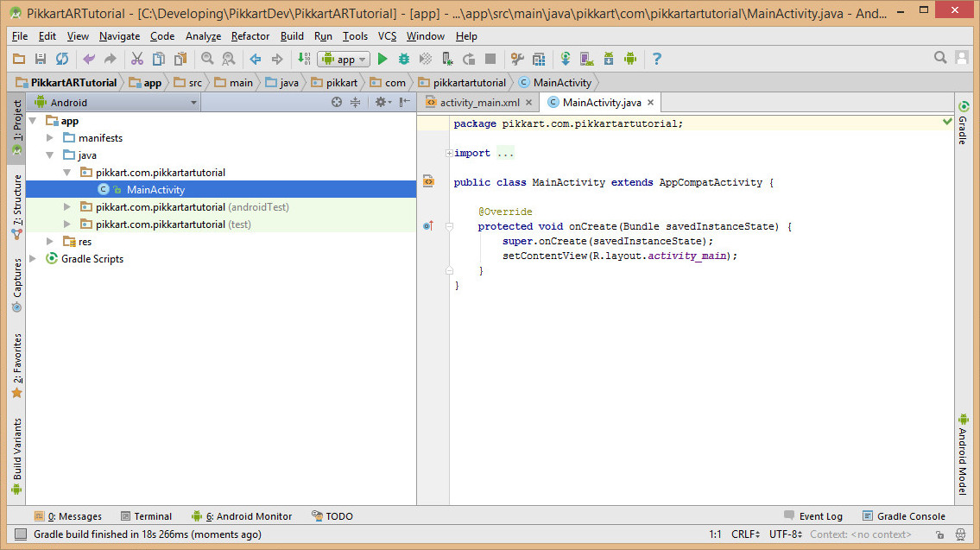The width and height of the screenshot is (980, 550).
Task: Open the Gradle side panel tab
Action: coord(963,123)
